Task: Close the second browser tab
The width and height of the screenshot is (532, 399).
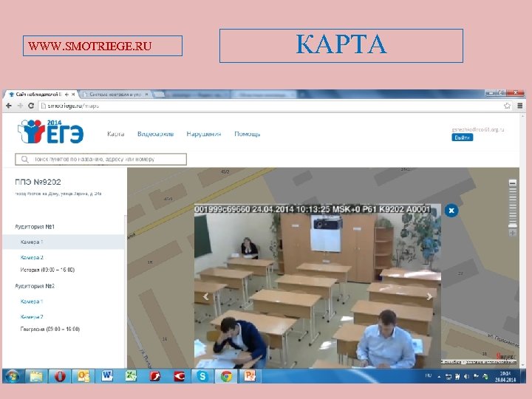Action: coord(146,95)
